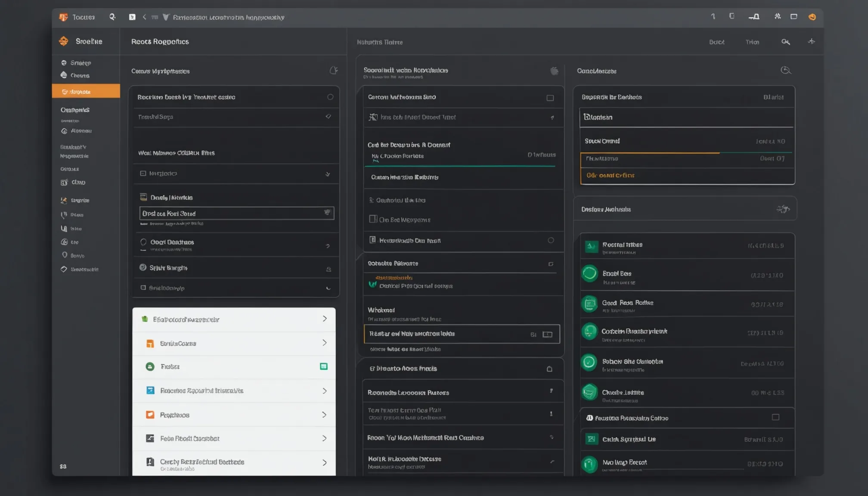Image resolution: width=868 pixels, height=496 pixels.
Task: Tick the Sreidocanqlp checkbox
Action: pyautogui.click(x=143, y=288)
